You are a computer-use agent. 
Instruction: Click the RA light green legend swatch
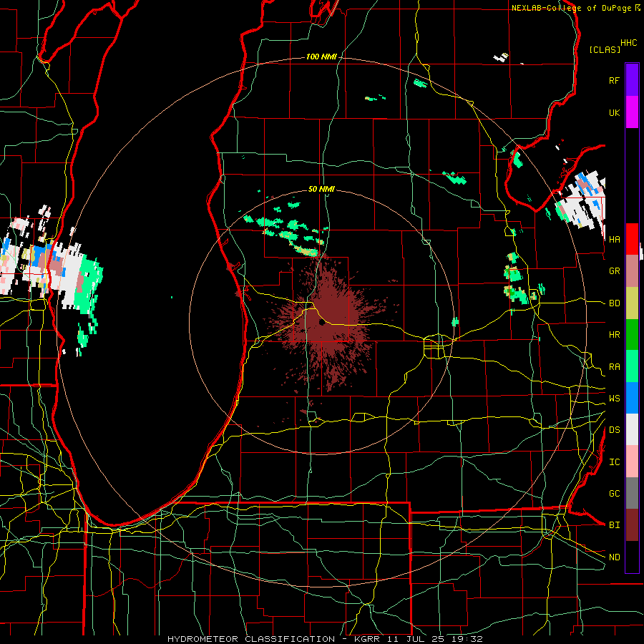(632, 366)
